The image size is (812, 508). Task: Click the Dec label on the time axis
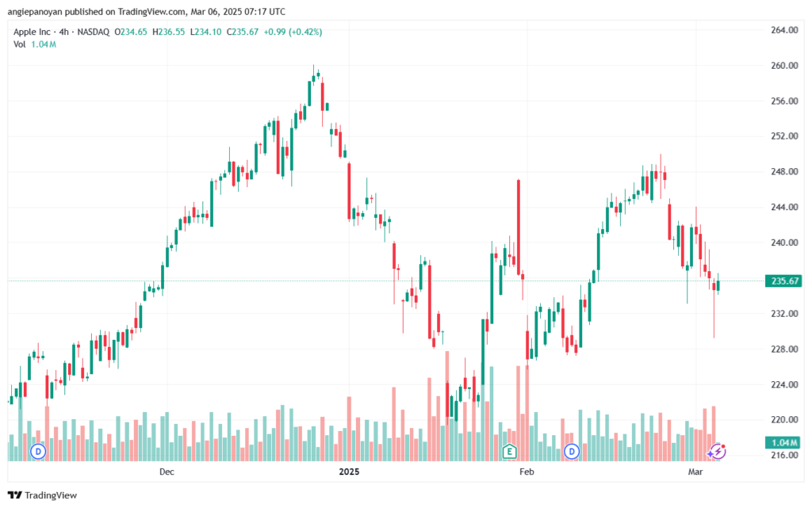[x=167, y=472]
